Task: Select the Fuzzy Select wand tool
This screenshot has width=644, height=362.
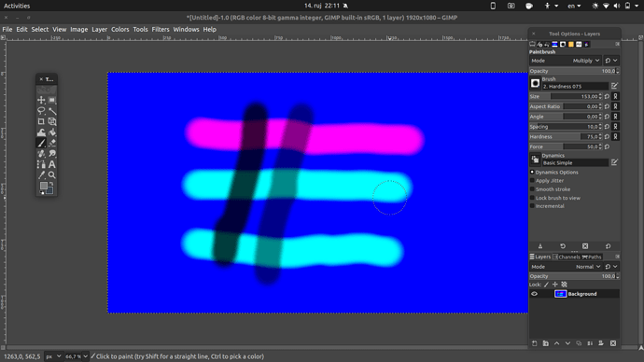Action: point(52,111)
